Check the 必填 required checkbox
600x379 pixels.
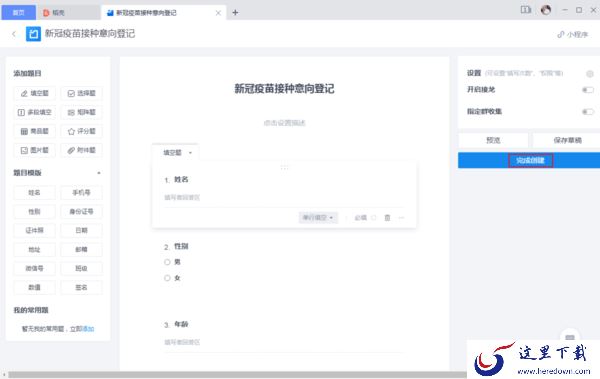[374, 217]
